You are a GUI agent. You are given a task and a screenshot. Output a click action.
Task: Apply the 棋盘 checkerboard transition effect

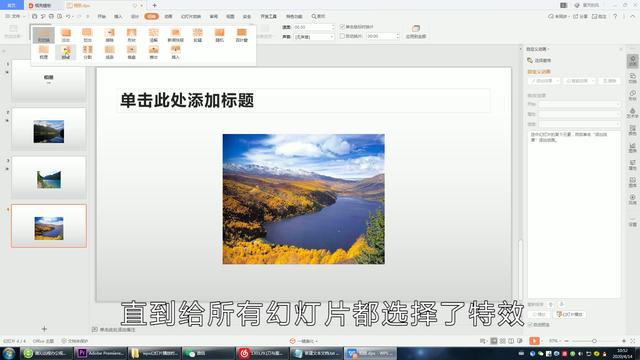(131, 52)
